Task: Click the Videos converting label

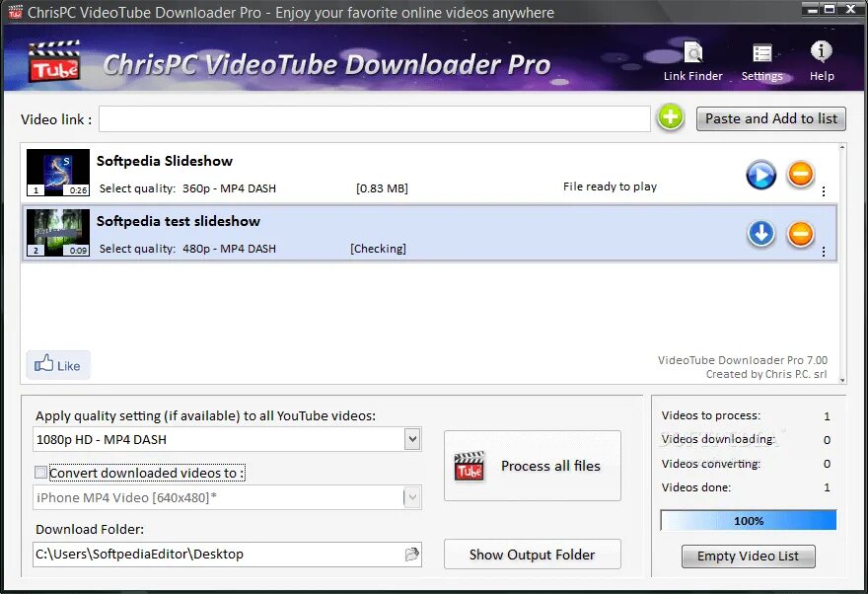Action: pos(711,464)
